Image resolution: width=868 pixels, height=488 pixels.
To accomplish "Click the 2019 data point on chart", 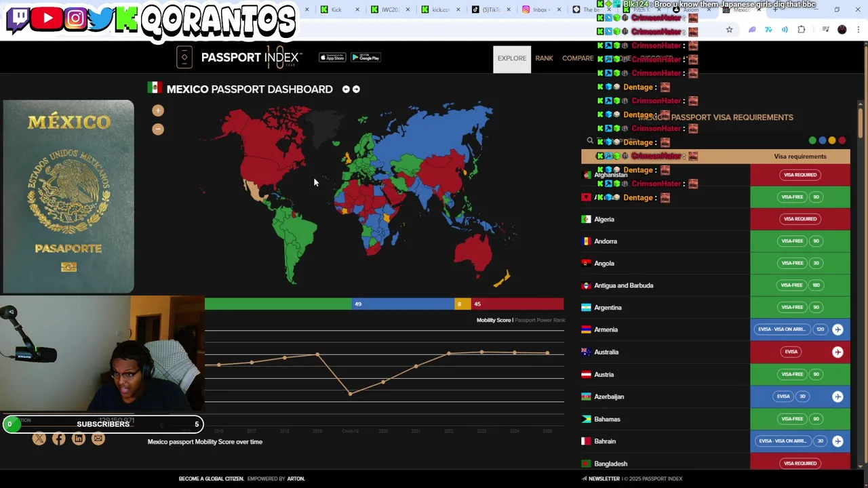I will tap(317, 354).
